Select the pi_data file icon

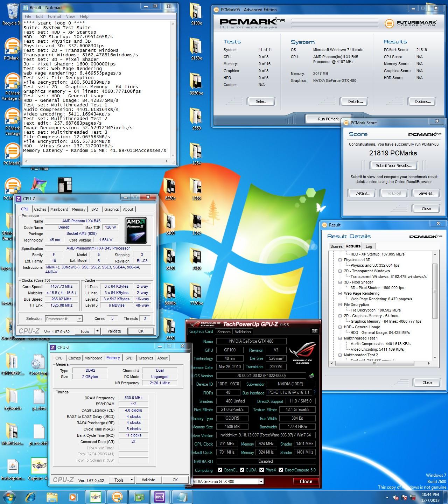pos(39,400)
